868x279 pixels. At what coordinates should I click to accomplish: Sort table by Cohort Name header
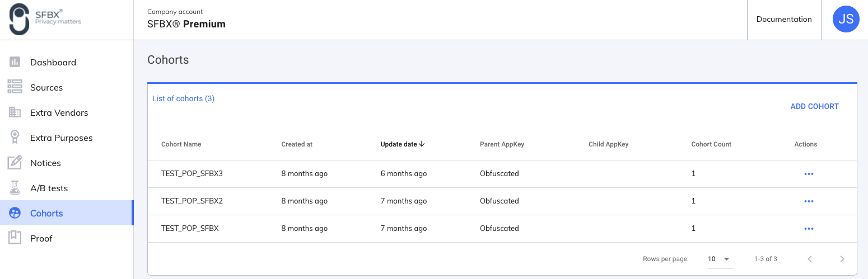[x=181, y=144]
